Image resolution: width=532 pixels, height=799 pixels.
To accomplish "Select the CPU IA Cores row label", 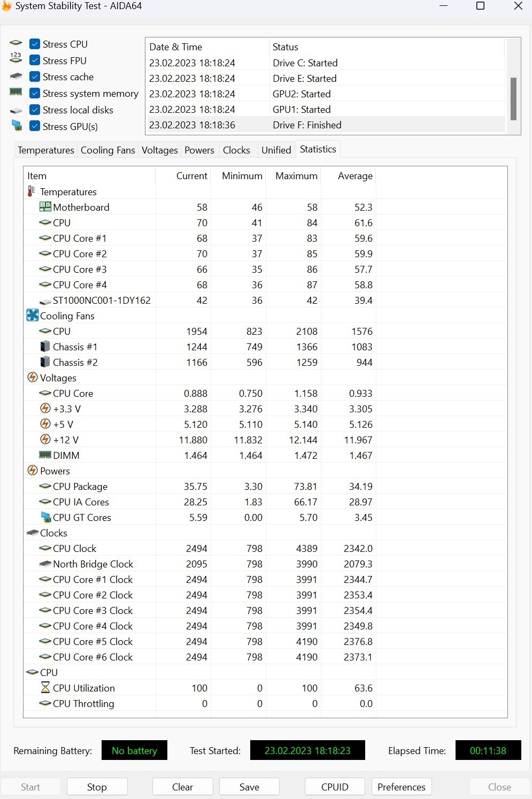I will (81, 502).
